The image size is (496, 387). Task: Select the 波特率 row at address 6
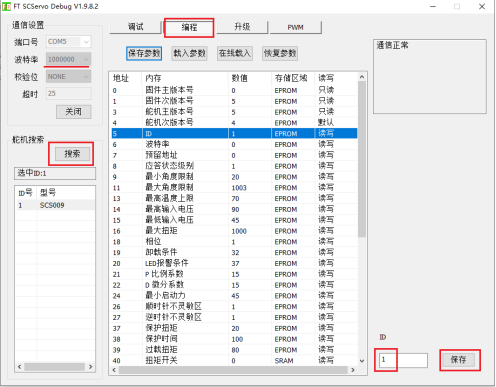[234, 144]
